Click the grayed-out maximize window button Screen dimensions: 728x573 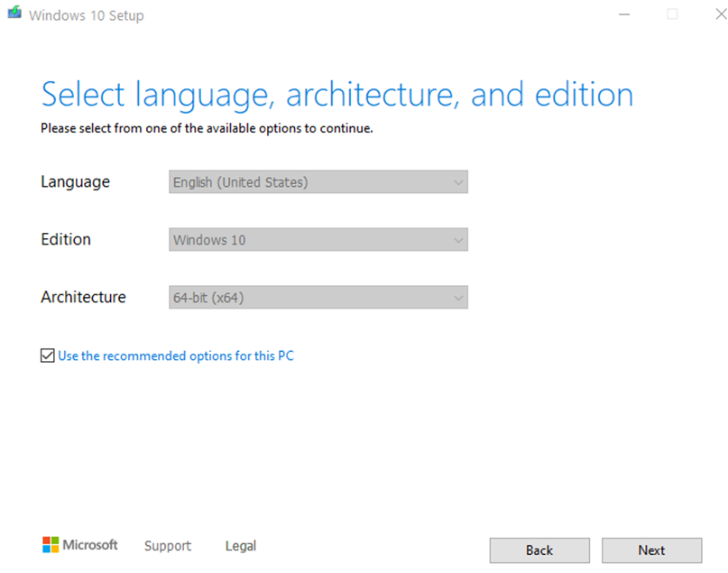[672, 14]
